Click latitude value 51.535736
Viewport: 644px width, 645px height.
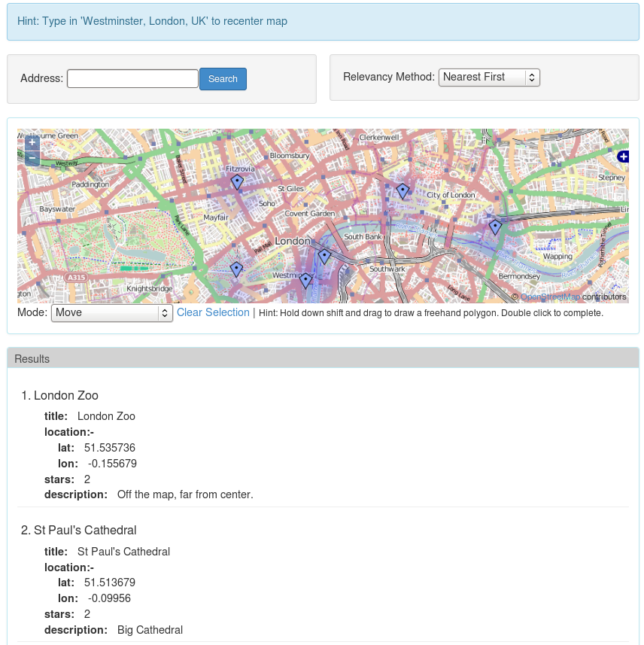[110, 448]
